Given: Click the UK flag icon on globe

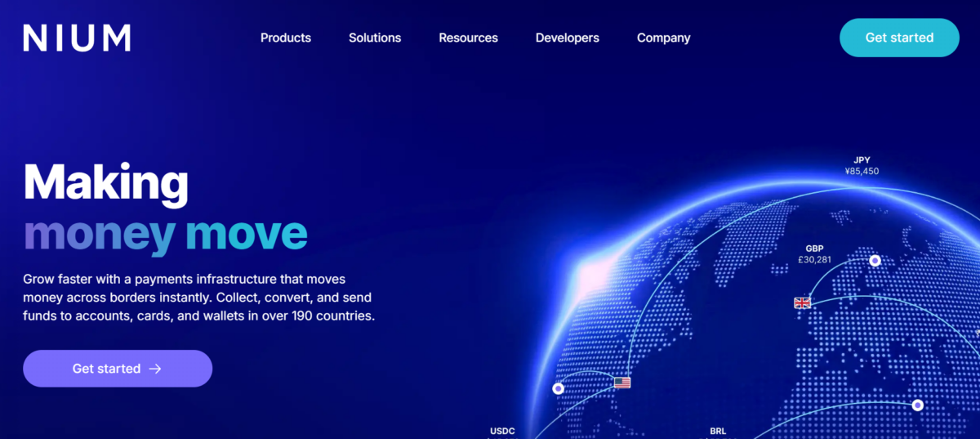Looking at the screenshot, I should point(802,302).
